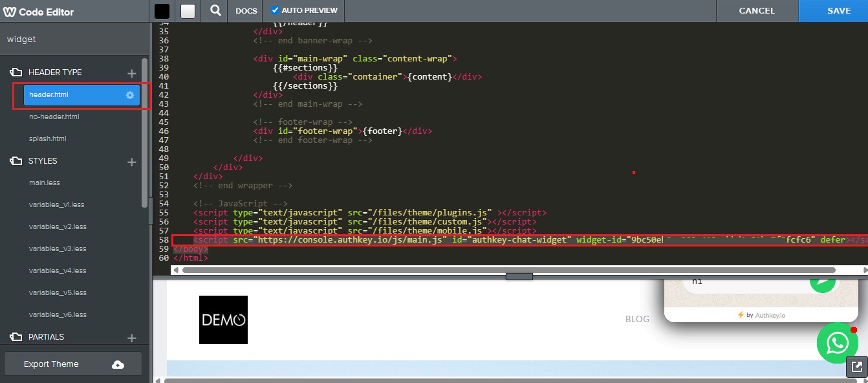Select the white light theme swatch
The image size is (868, 383).
tap(188, 11)
